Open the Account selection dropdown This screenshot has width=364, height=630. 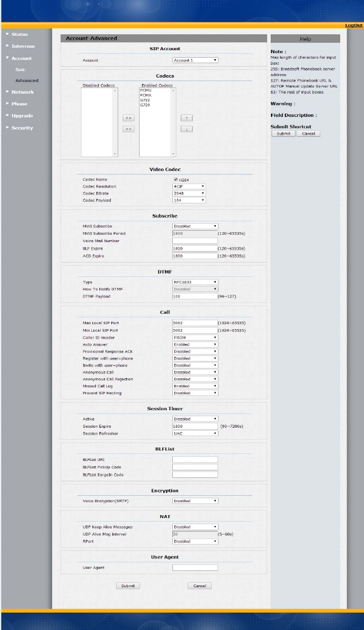click(195, 60)
